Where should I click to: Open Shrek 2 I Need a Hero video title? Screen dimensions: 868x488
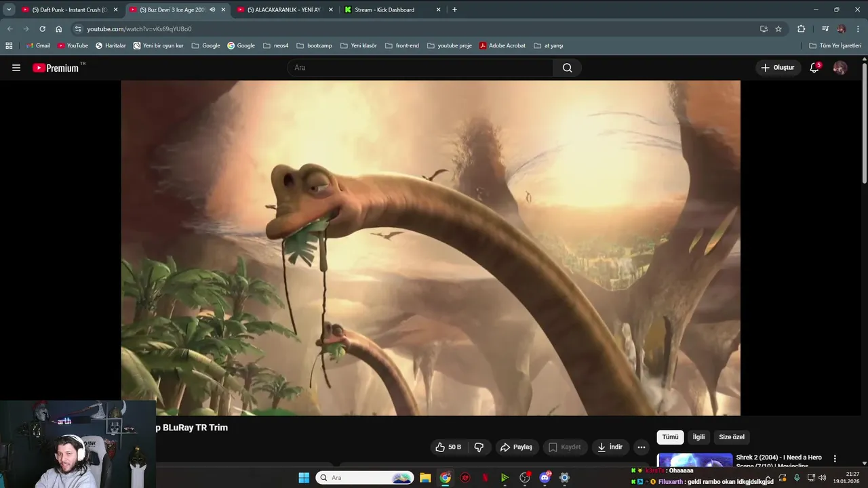(778, 461)
